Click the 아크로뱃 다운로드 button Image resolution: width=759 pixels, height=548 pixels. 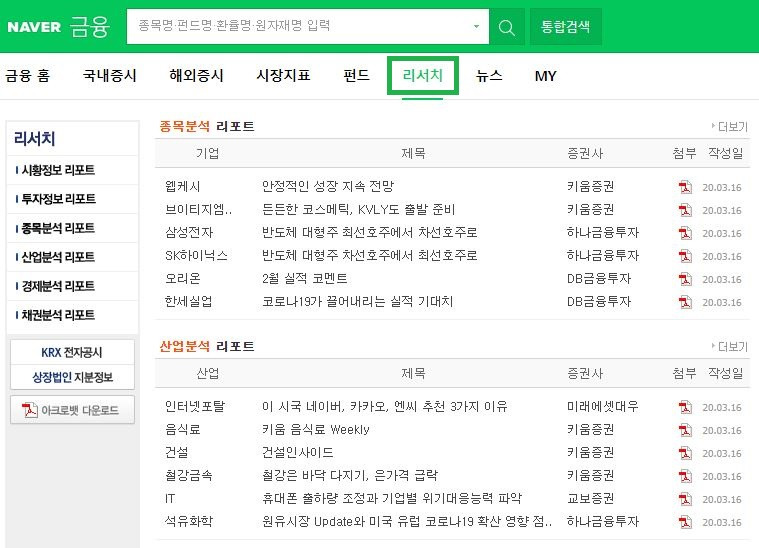(x=72, y=410)
